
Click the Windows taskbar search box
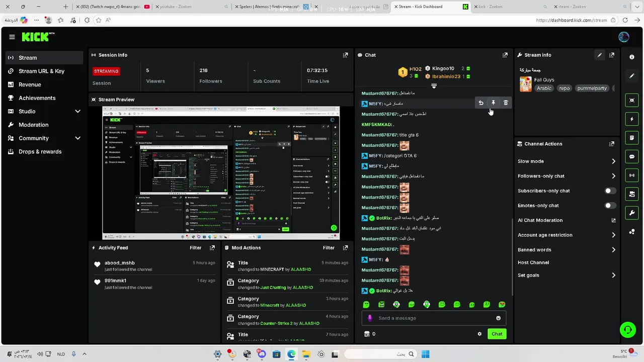[381, 354]
